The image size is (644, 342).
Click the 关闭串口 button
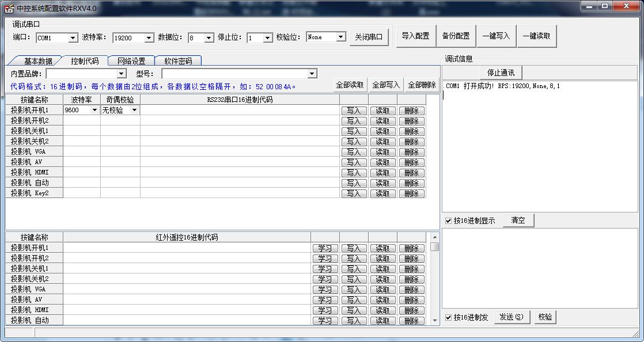[x=369, y=37]
